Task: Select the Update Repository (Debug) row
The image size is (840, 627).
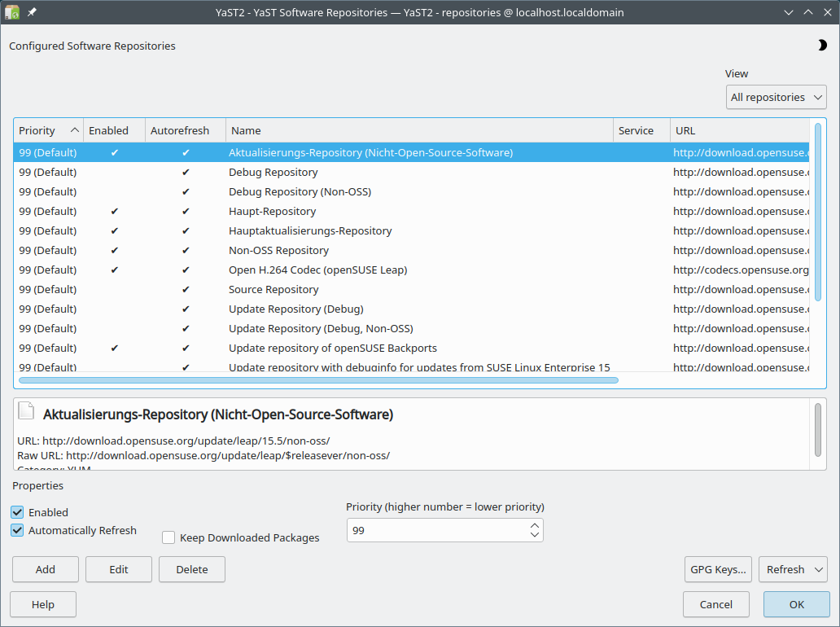Action: click(411, 309)
